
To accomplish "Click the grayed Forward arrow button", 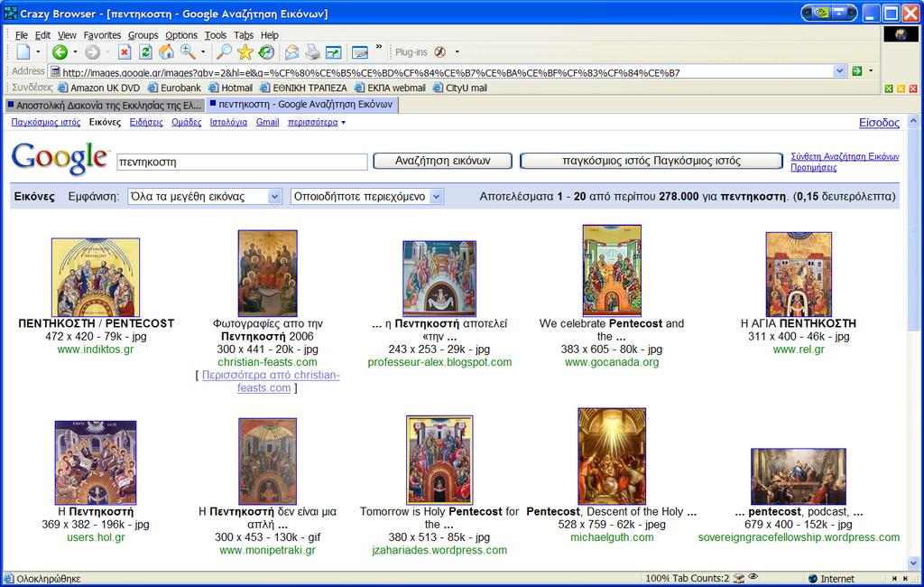I will (93, 52).
